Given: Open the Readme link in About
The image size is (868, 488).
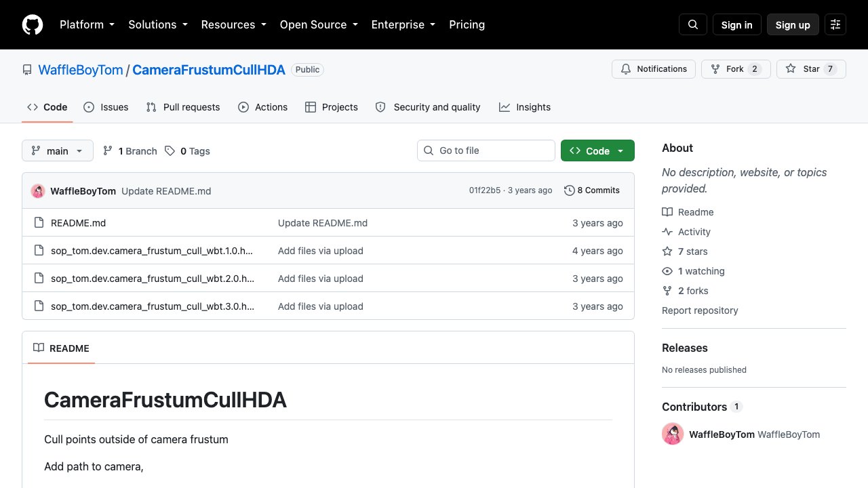Looking at the screenshot, I should pyautogui.click(x=688, y=212).
